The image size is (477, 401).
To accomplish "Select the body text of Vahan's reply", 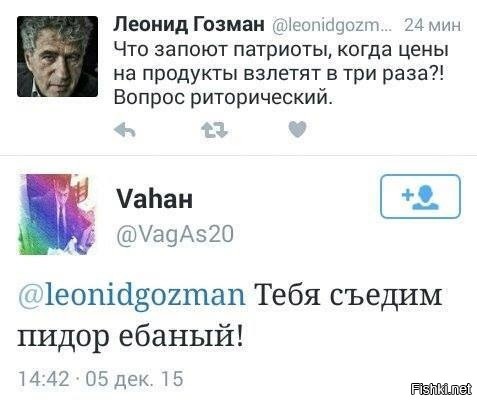I will pyautogui.click(x=230, y=316).
